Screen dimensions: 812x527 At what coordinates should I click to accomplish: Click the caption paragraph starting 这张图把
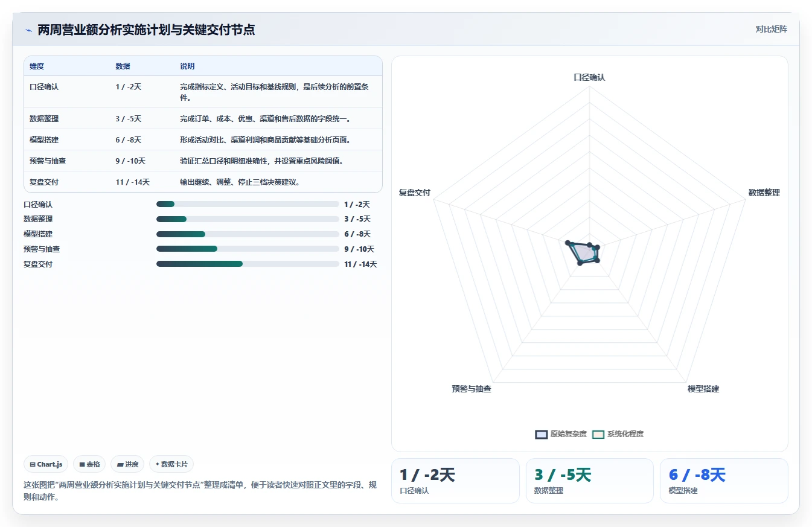point(200,491)
